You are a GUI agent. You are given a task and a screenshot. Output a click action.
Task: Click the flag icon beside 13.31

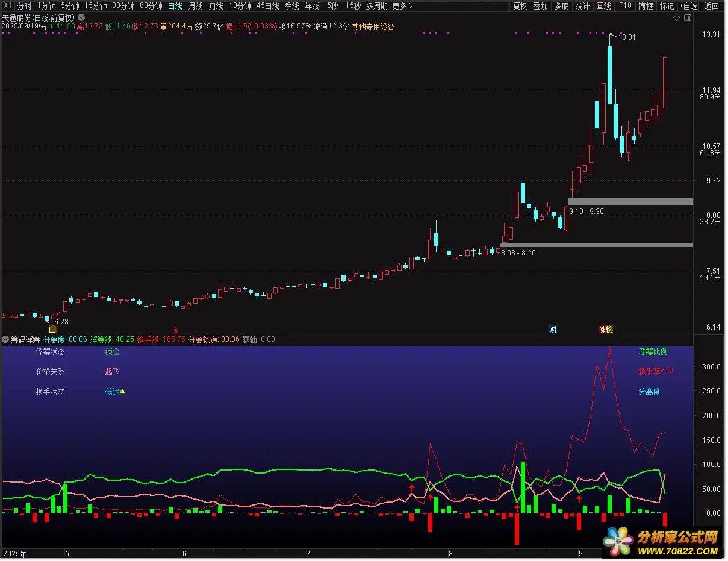coord(612,35)
